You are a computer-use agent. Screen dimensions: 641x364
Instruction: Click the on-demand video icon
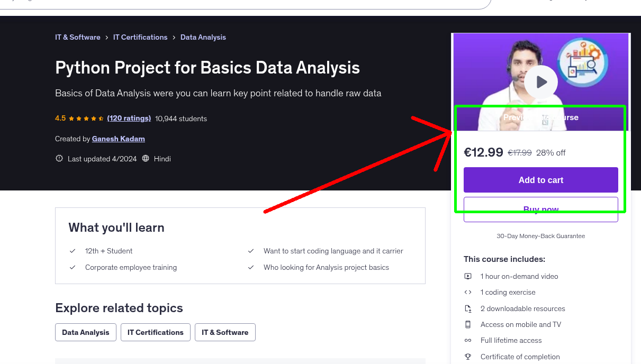coord(468,276)
